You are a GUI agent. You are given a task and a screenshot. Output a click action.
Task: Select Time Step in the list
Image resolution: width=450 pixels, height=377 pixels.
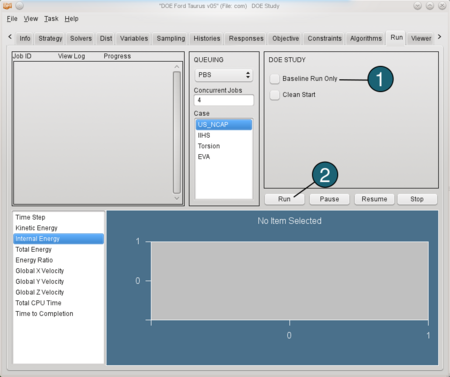click(x=58, y=217)
